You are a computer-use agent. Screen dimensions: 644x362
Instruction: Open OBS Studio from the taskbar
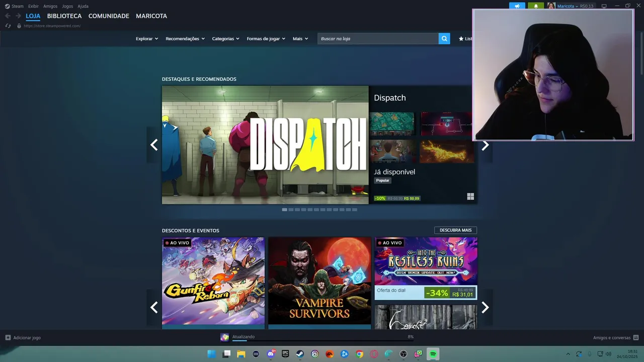point(404,354)
